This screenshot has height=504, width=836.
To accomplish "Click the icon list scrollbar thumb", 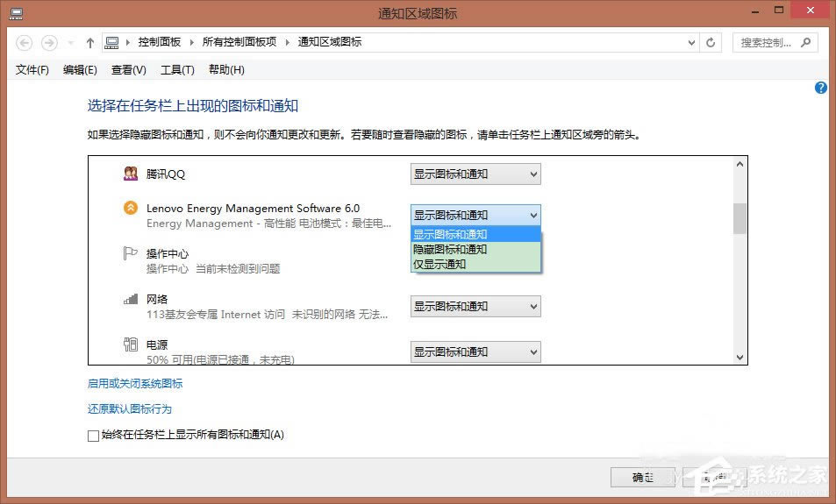I will pos(740,218).
